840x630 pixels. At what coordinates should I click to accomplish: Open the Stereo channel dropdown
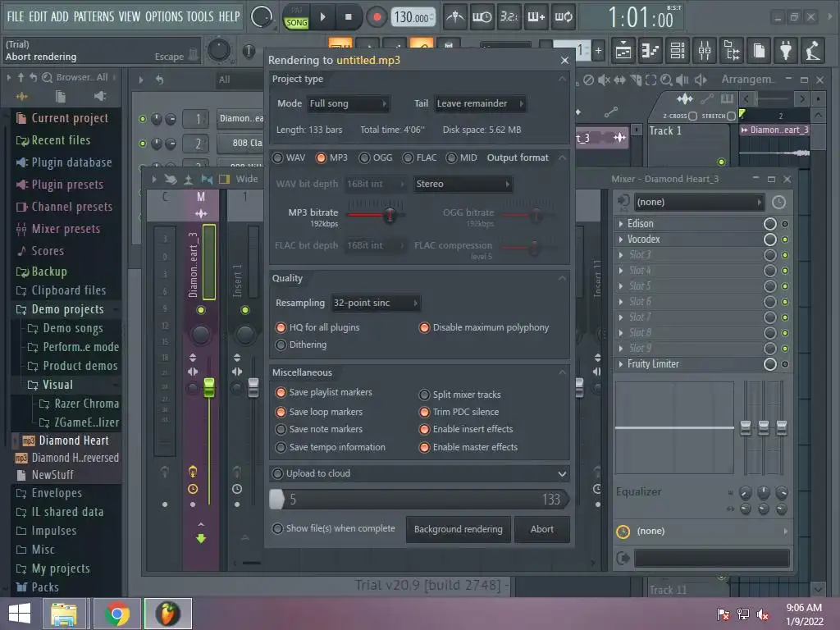pyautogui.click(x=463, y=184)
